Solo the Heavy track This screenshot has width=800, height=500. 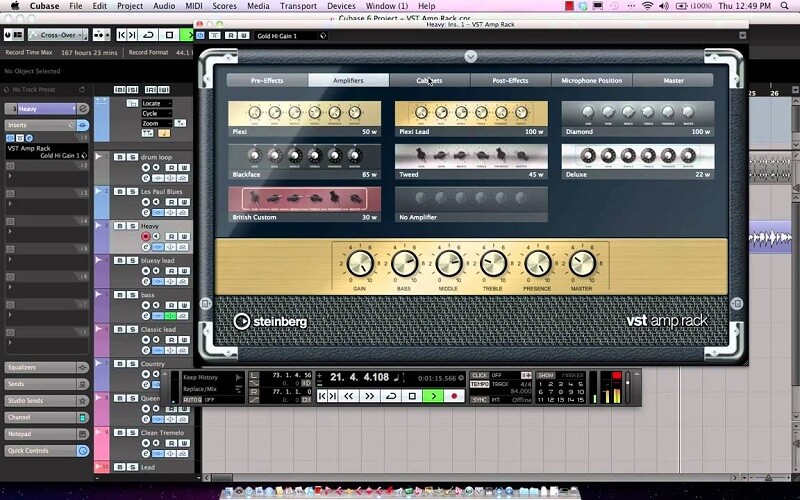coord(132,226)
